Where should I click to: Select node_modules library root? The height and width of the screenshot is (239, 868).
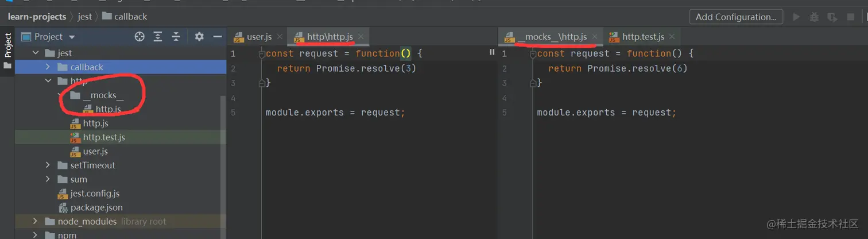[x=112, y=221]
